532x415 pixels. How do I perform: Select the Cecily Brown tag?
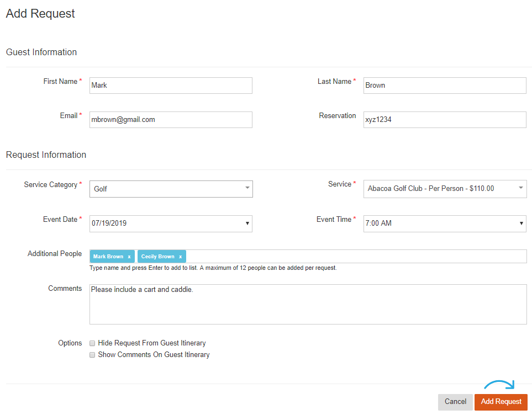click(x=158, y=257)
